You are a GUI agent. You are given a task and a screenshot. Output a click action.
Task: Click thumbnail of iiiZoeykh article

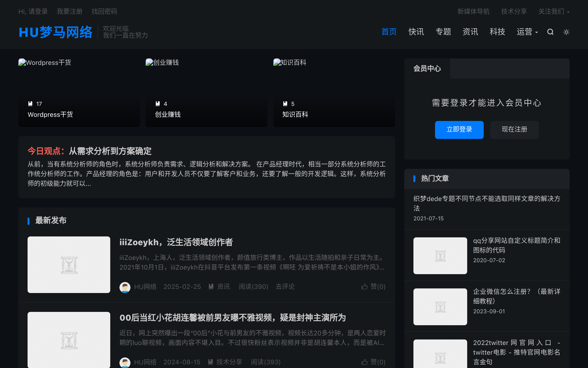[x=69, y=264]
